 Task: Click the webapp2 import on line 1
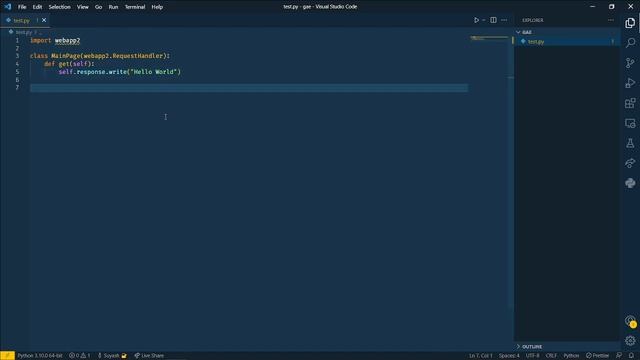pos(67,40)
